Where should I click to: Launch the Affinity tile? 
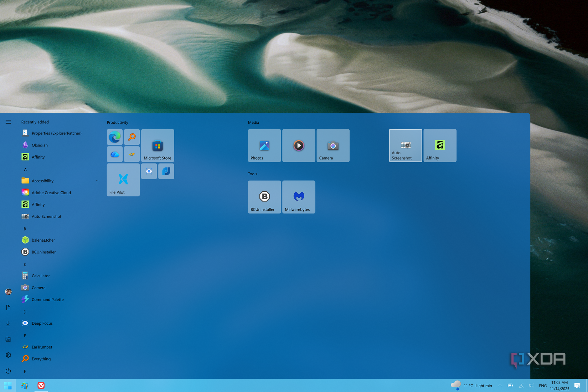point(440,145)
